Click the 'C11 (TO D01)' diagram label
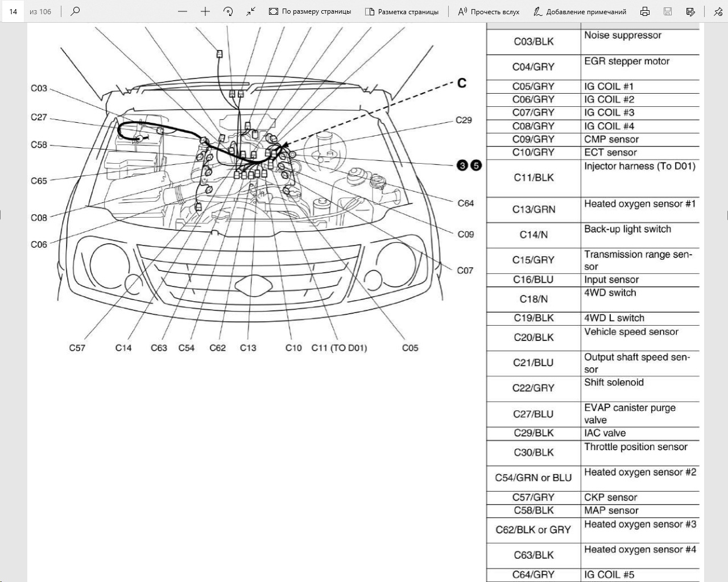The image size is (728, 582). [339, 348]
